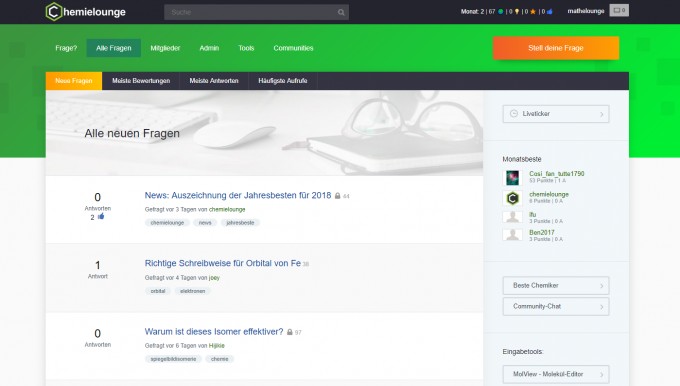
Task: Click the orbital tag
Action: tap(158, 291)
